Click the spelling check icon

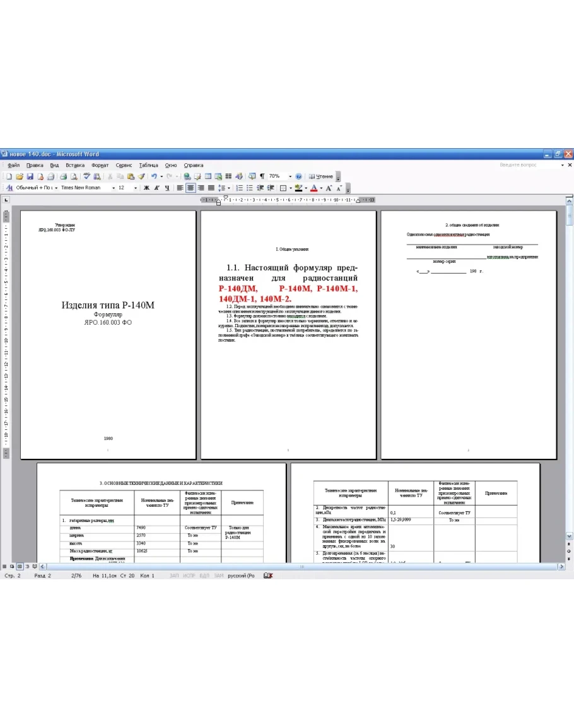coord(87,176)
